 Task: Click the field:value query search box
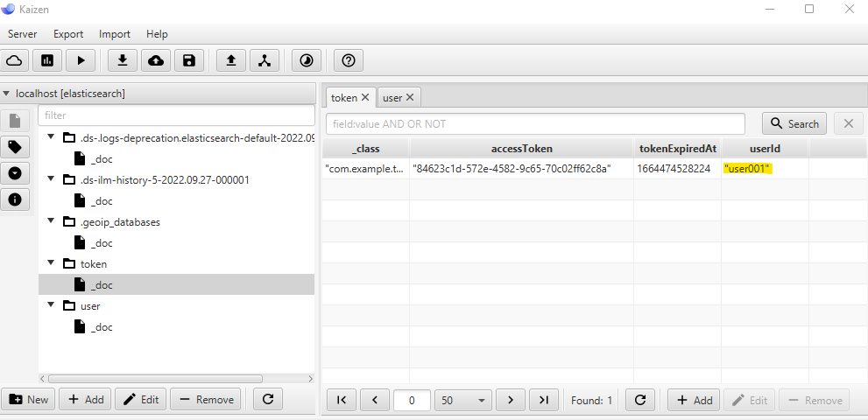(x=535, y=124)
